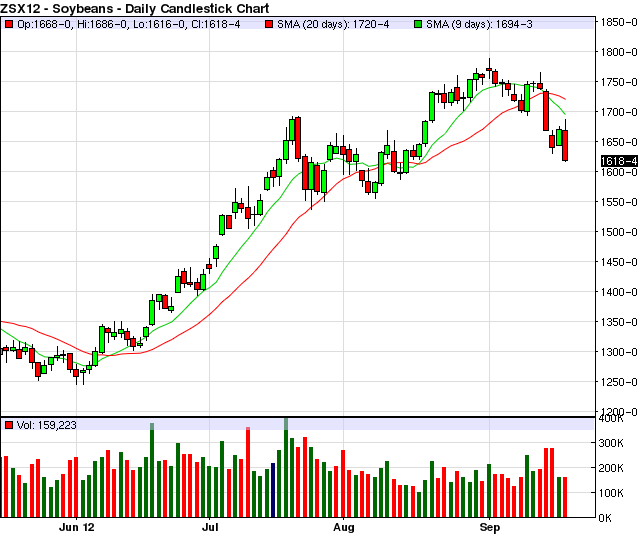This screenshot has width=640, height=536.
Task: Click the 1700-0 price axis label
Action: 619,112
